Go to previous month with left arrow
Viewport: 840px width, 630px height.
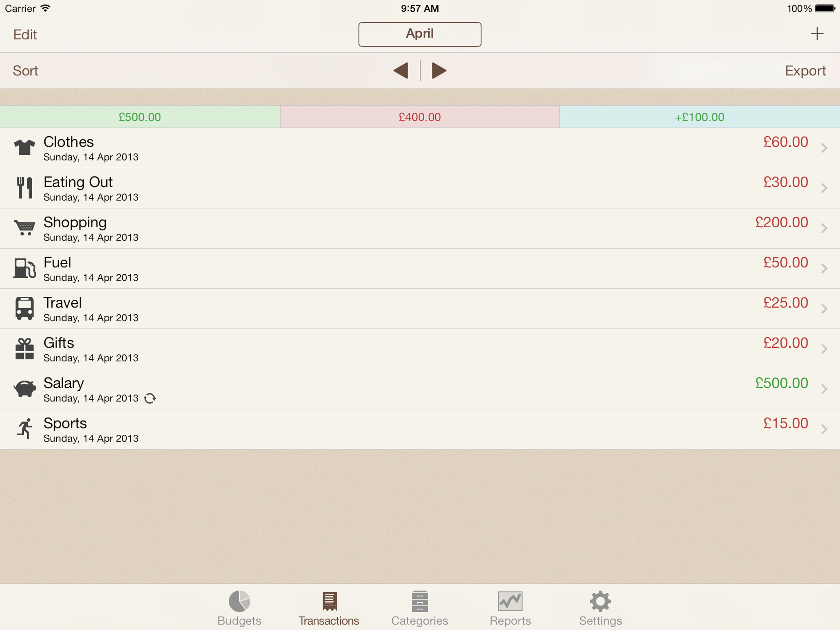point(401,71)
